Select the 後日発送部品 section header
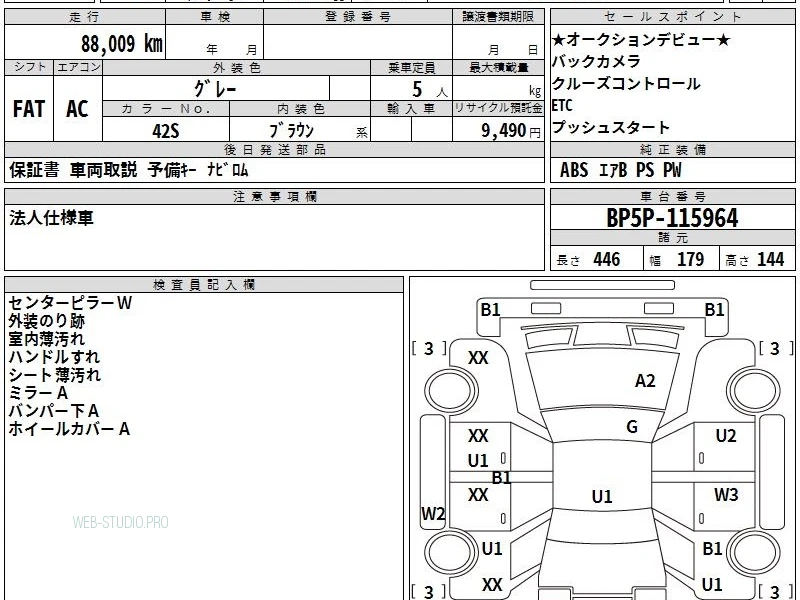This screenshot has height=600, width=800. (274, 149)
